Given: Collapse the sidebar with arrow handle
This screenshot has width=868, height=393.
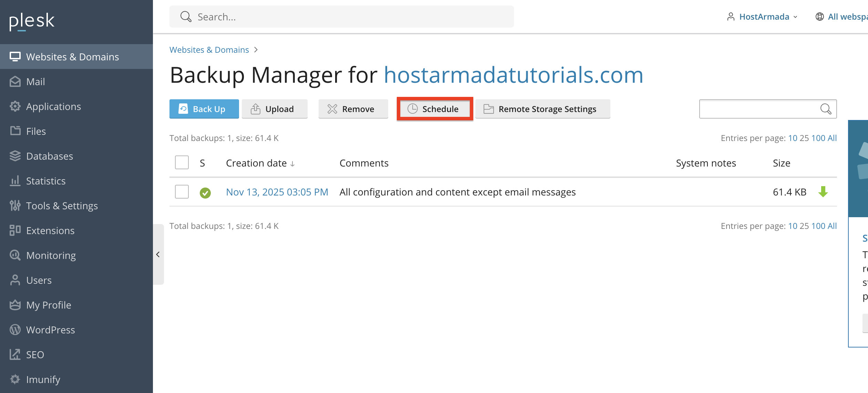Looking at the screenshot, I should 158,254.
